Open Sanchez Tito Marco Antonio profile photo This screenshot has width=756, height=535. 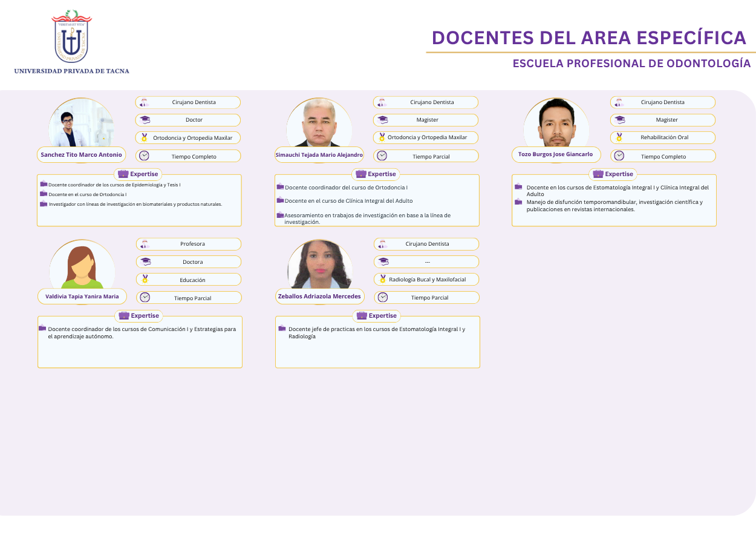pyautogui.click(x=81, y=123)
